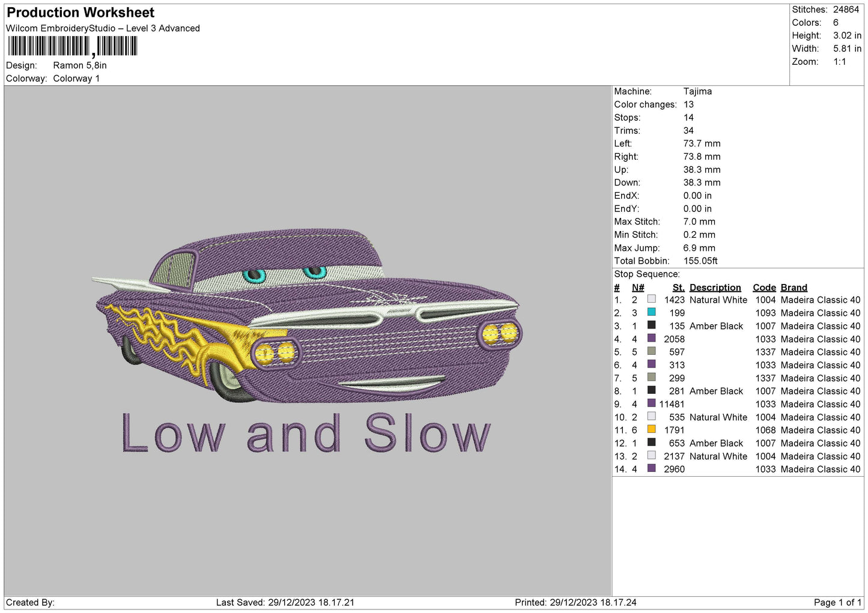Click the "Low and Slow" lettering in the design

pos(306,433)
